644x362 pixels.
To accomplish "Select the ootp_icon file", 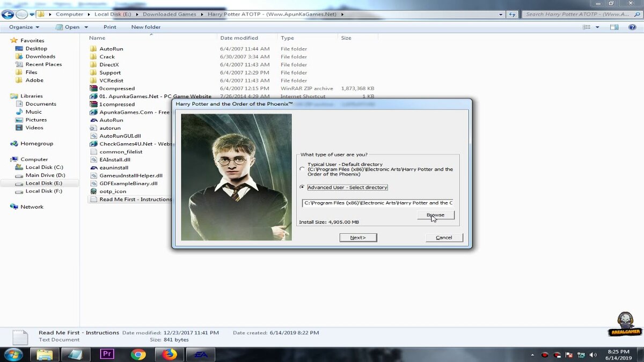I will coord(113,191).
